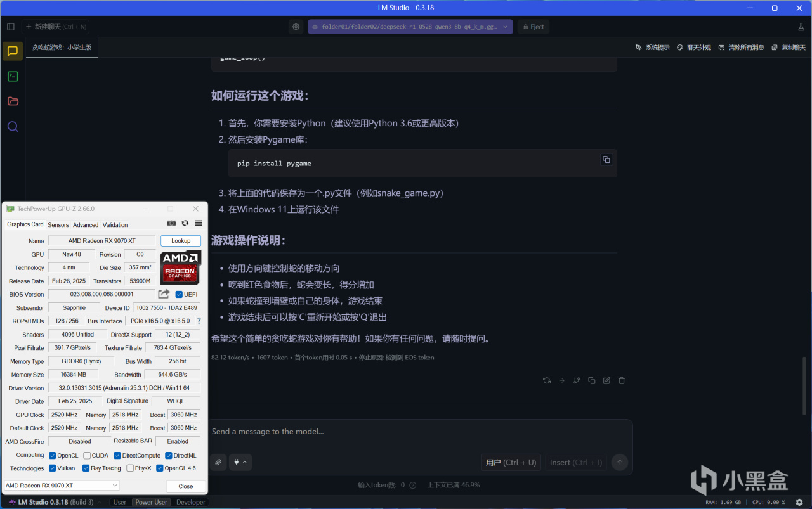Screen dimensions: 812x509
Task: Click 复制聊天 duplicate chat
Action: point(789,48)
